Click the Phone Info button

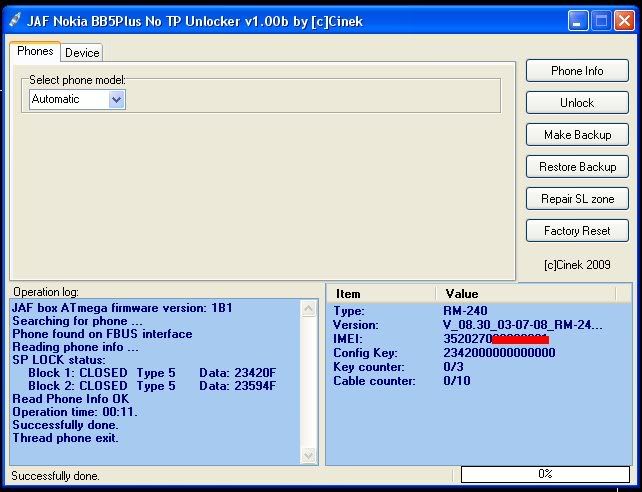tap(577, 71)
